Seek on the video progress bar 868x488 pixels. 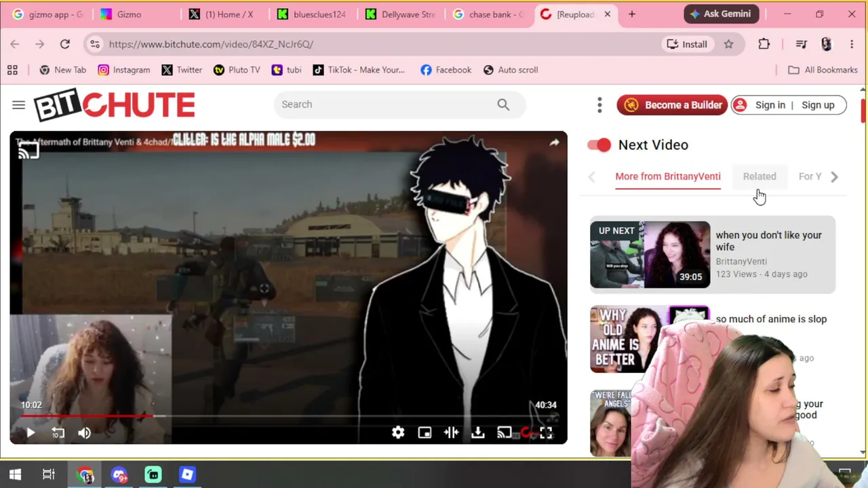[x=288, y=416]
